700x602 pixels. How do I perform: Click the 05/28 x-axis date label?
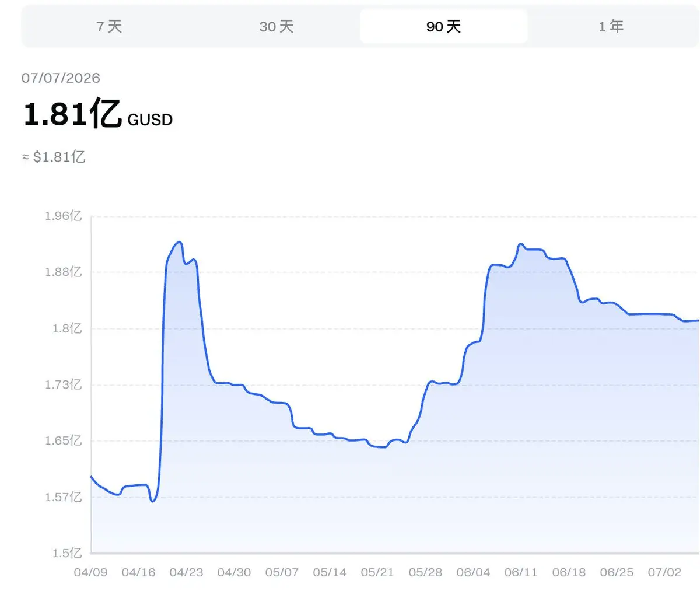[425, 572]
